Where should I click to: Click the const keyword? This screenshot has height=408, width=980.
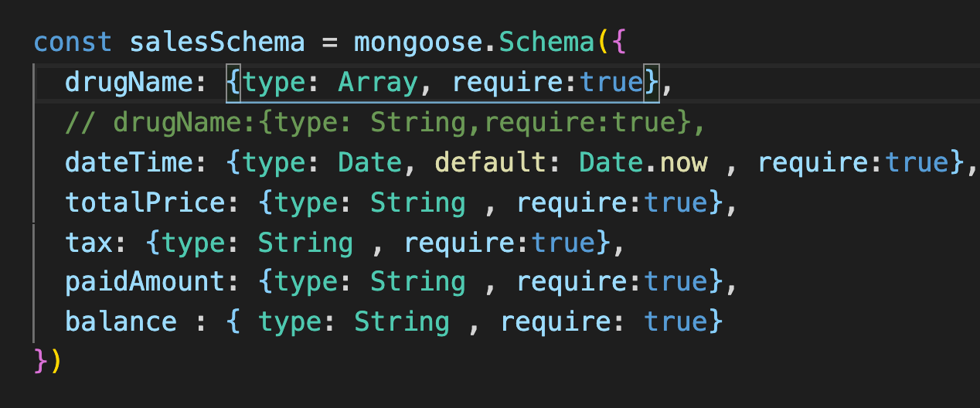(x=73, y=42)
